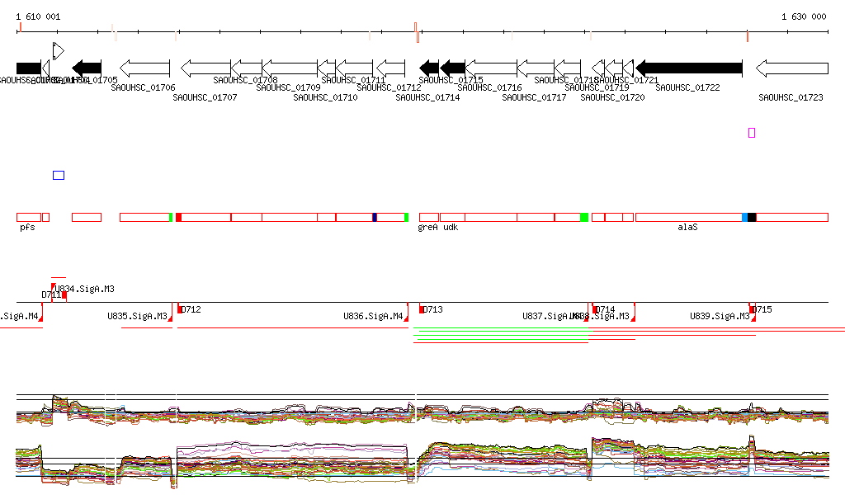Click the U834.SigA.M3 promoter label
The height and width of the screenshot is (504, 845).
pyautogui.click(x=85, y=290)
